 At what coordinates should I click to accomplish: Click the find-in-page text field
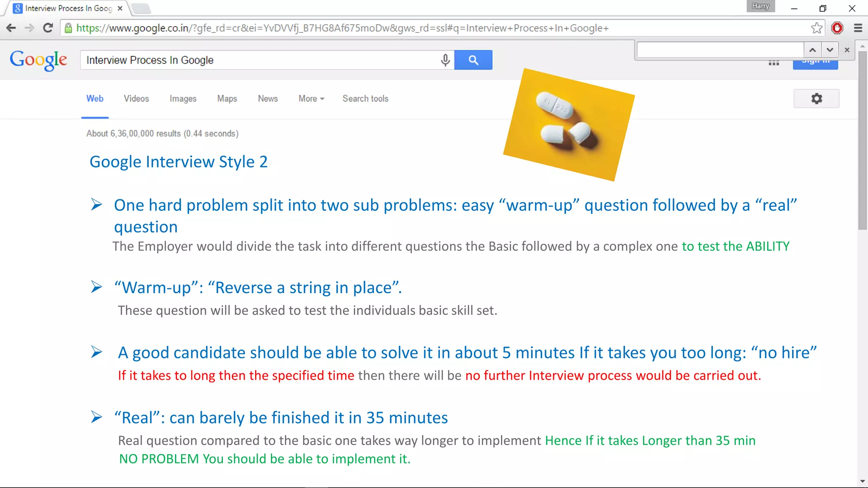pyautogui.click(x=721, y=50)
